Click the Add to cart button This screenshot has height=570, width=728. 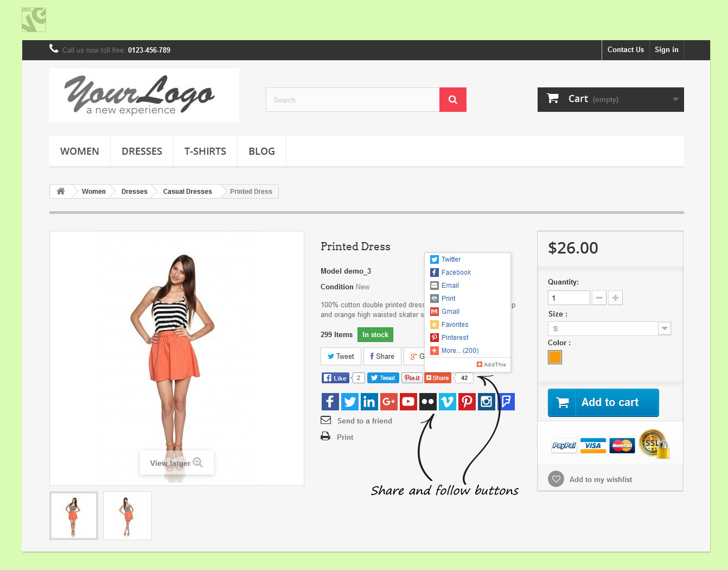pos(603,403)
